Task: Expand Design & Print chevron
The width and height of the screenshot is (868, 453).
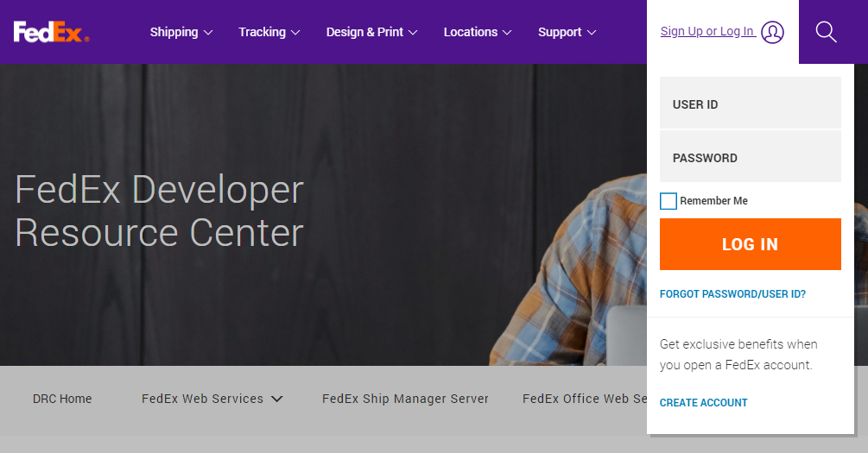Action: click(x=413, y=33)
